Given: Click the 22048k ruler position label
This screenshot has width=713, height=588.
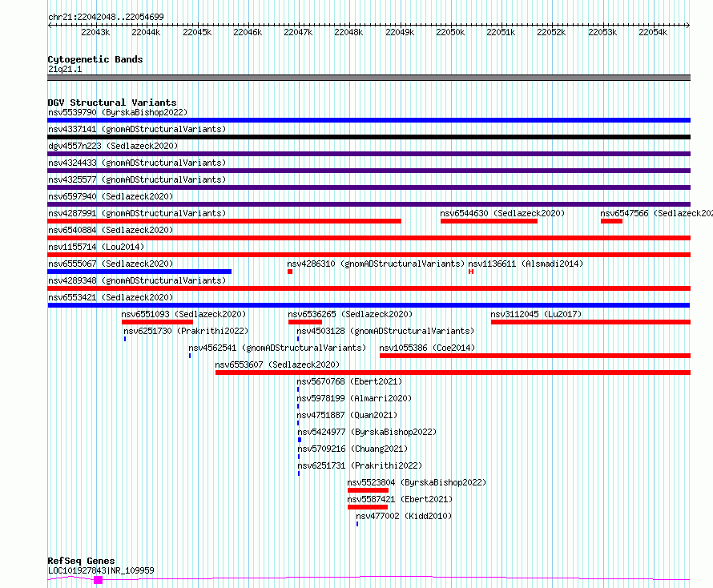Looking at the screenshot, I should tap(348, 32).
